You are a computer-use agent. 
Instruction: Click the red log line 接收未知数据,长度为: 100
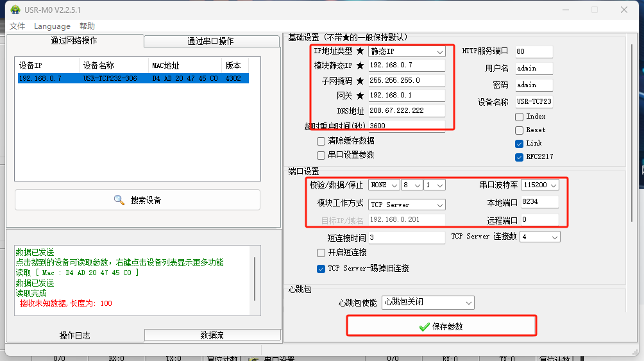65,303
